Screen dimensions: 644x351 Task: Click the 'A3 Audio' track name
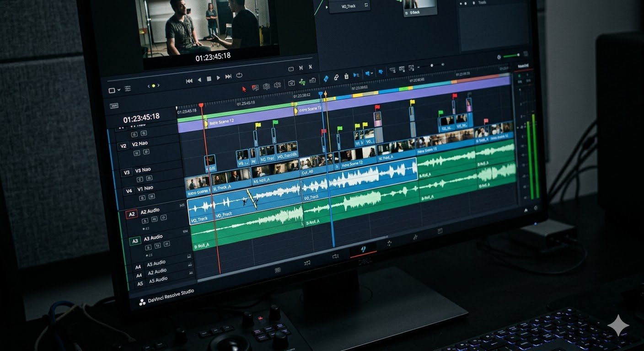coord(153,238)
